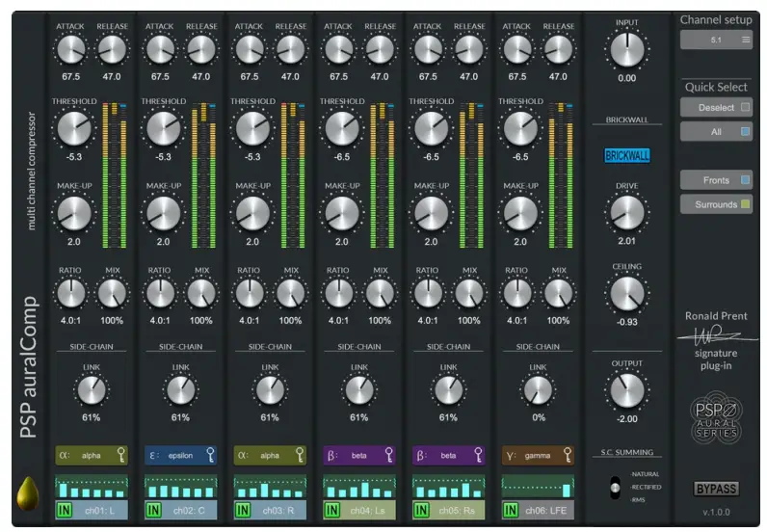This screenshot has height=532, width=767.
Task: Click the key icon on ch05 beta group
Action: 478,455
